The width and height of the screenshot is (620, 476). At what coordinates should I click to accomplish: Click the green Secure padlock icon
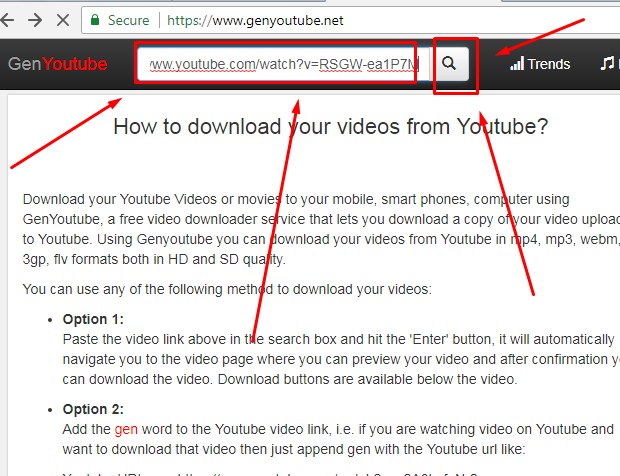[x=95, y=20]
